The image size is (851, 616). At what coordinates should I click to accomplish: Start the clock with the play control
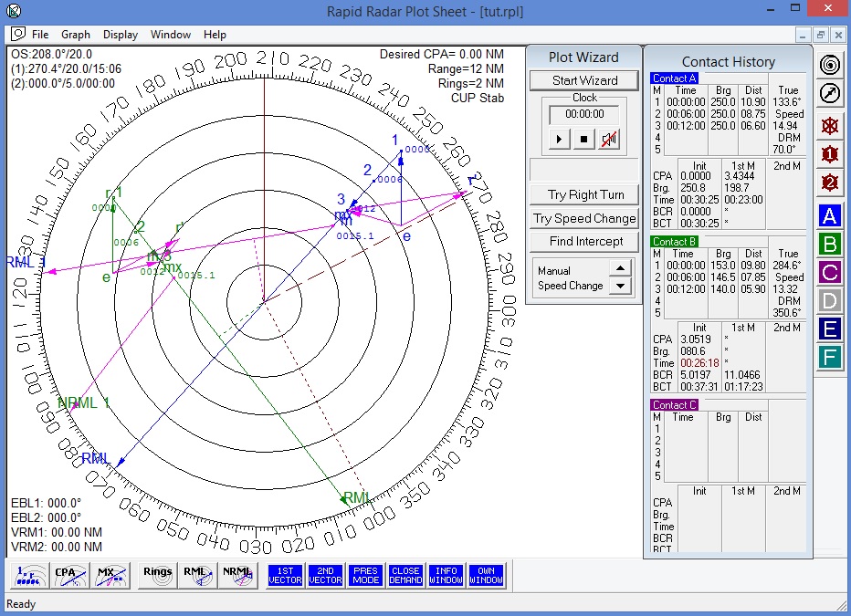click(x=560, y=139)
